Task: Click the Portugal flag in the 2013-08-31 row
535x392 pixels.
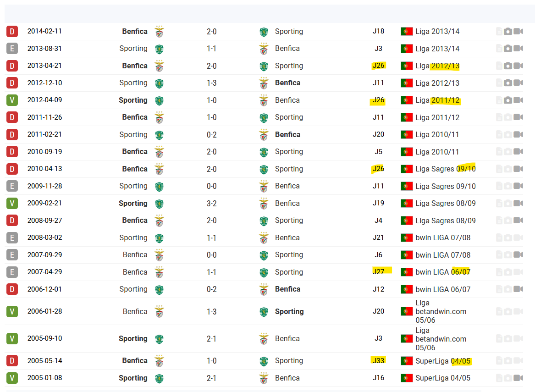Action: point(407,49)
